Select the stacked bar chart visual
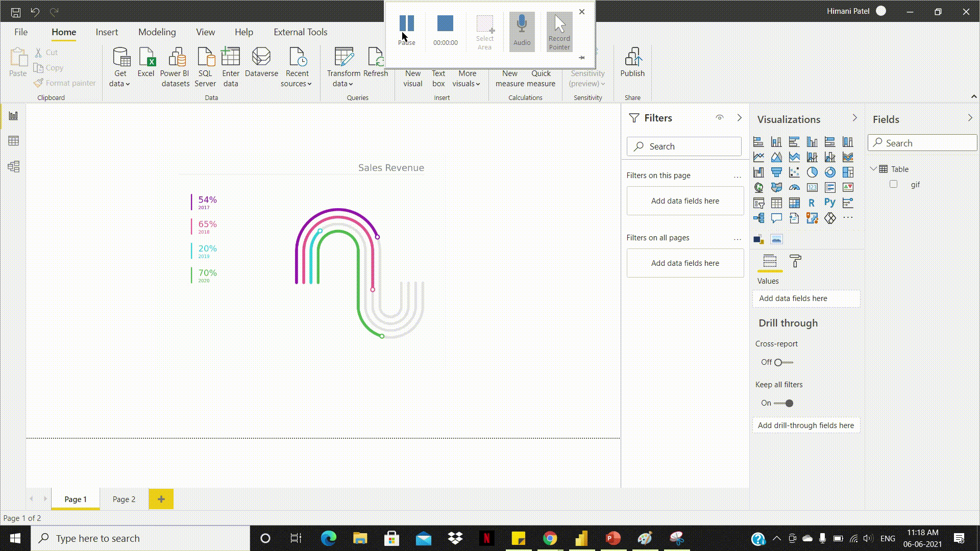980x551 pixels. point(758,142)
